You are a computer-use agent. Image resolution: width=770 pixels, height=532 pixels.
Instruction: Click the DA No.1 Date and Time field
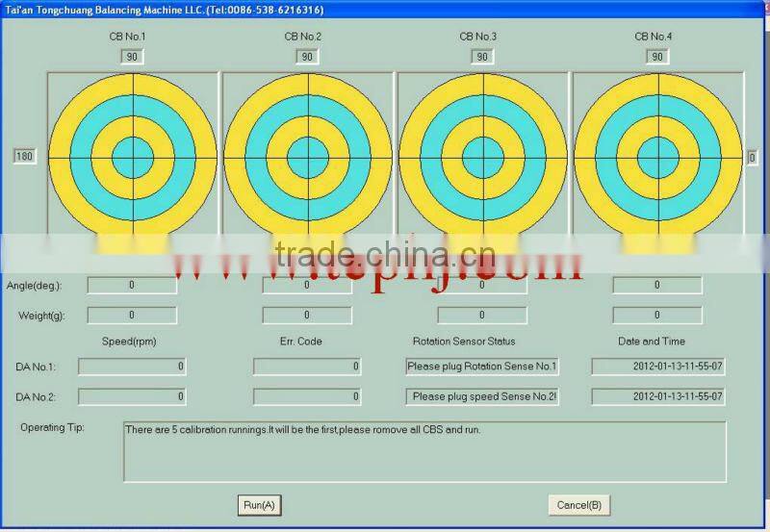658,367
